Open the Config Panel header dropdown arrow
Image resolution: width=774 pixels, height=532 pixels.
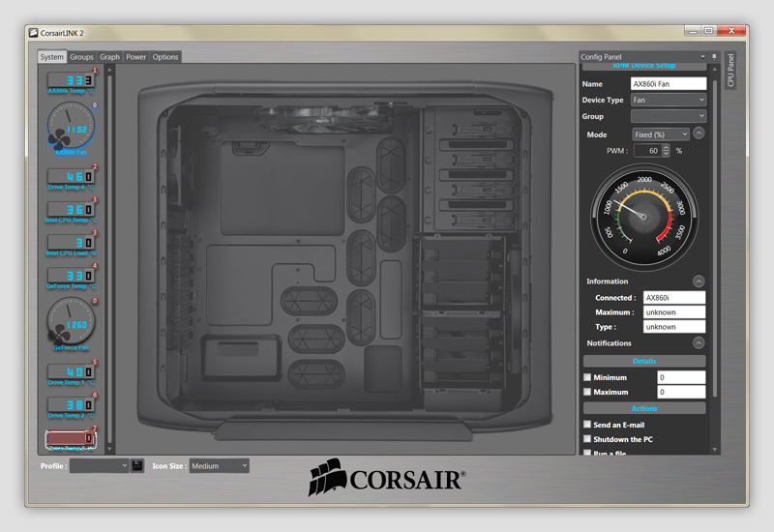[x=703, y=57]
